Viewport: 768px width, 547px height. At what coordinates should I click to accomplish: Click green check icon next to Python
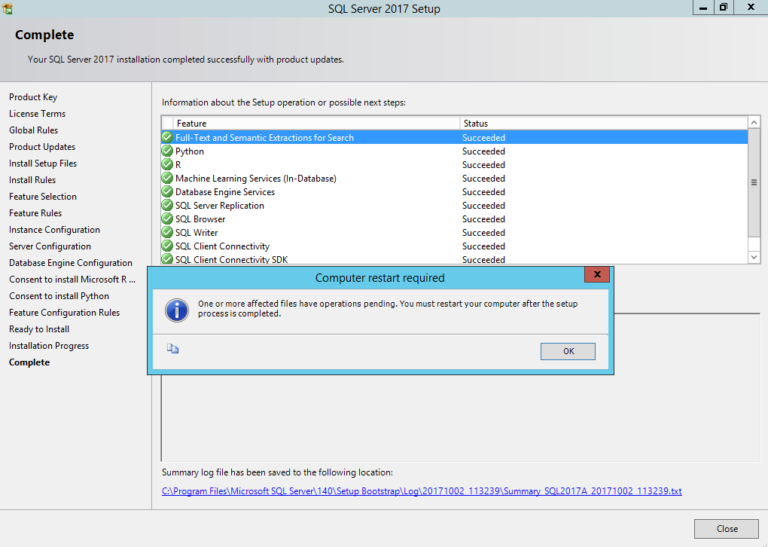pos(167,151)
